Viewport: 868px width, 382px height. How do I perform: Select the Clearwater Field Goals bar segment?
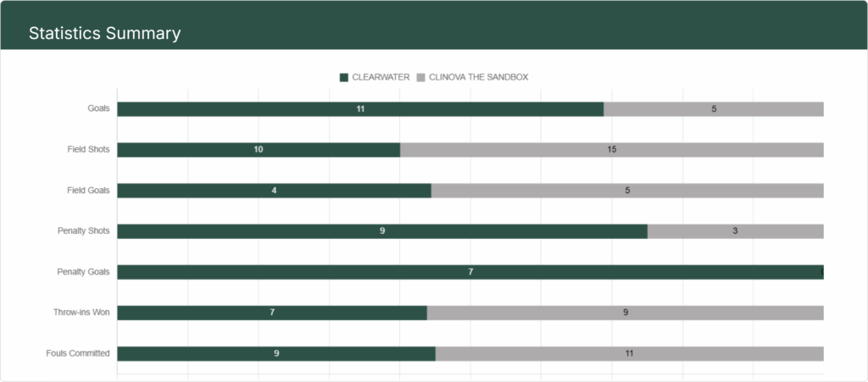point(274,191)
